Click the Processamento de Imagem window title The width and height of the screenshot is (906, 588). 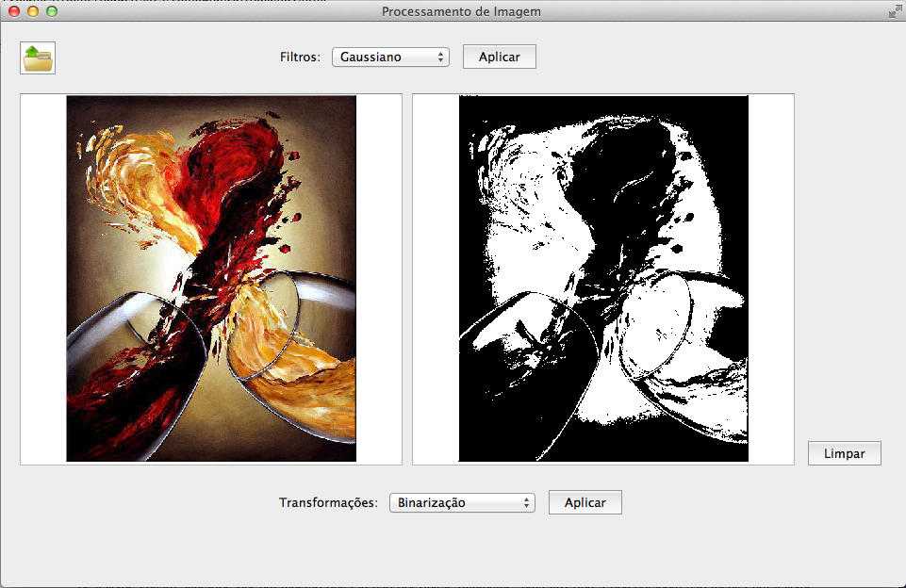(461, 11)
